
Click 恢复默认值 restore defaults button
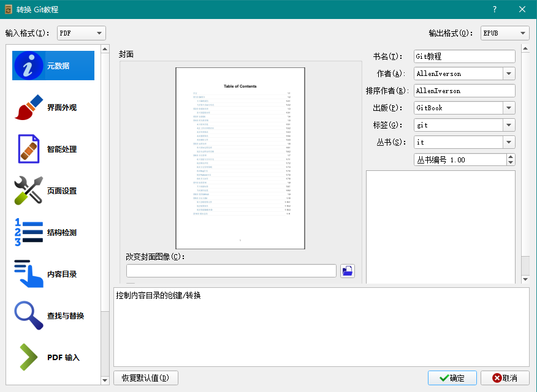point(145,378)
